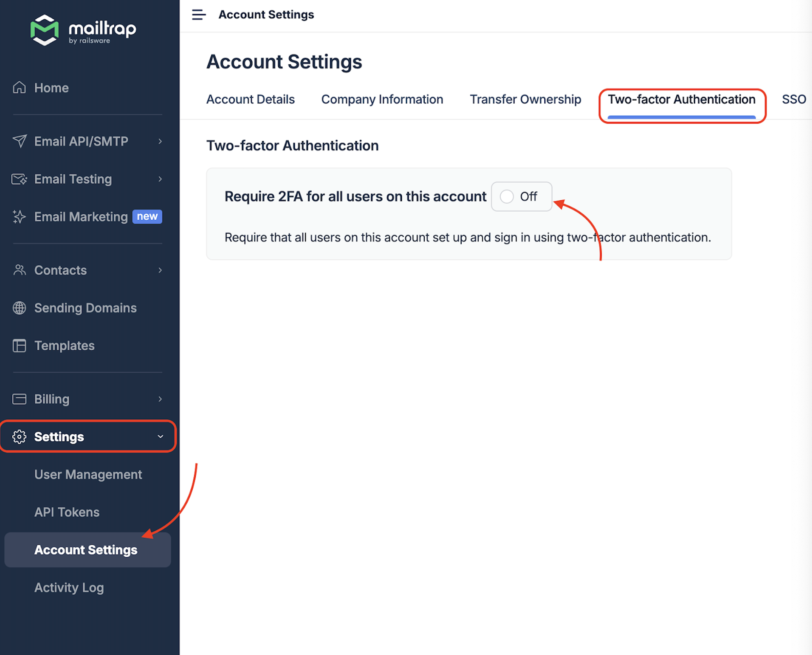Click the Templates layout icon

[x=19, y=345]
